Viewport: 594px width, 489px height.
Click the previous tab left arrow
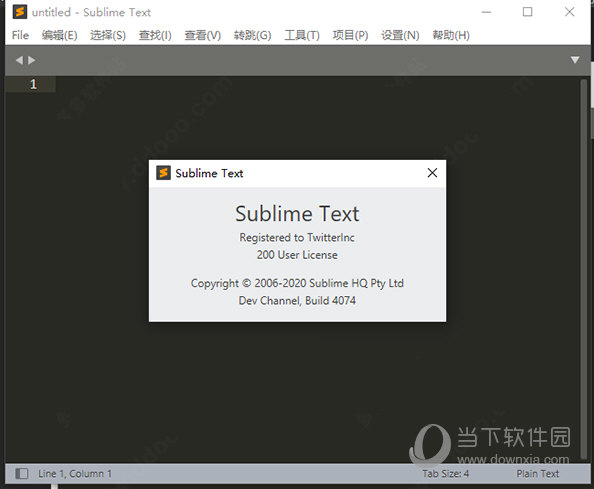pyautogui.click(x=19, y=60)
